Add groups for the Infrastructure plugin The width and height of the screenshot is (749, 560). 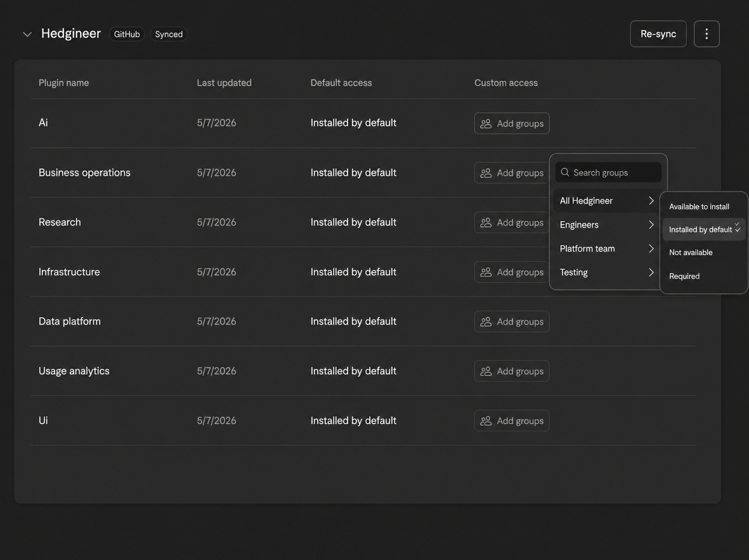pyautogui.click(x=512, y=272)
